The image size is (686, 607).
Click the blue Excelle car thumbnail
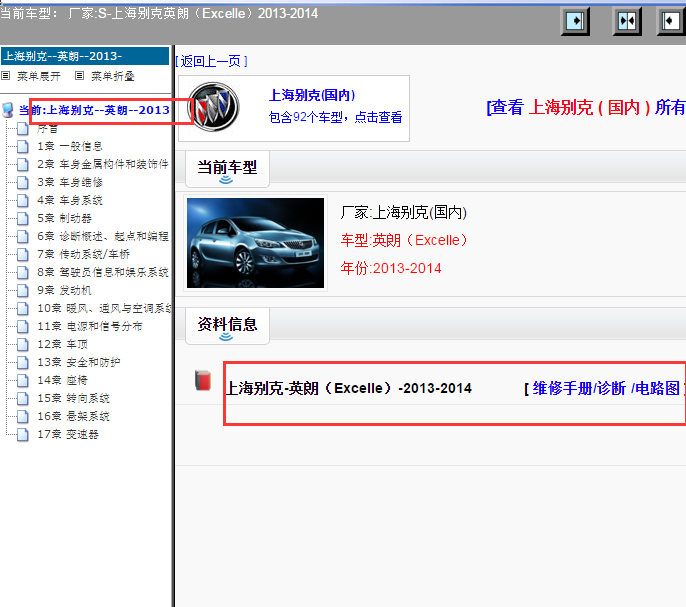(x=256, y=243)
